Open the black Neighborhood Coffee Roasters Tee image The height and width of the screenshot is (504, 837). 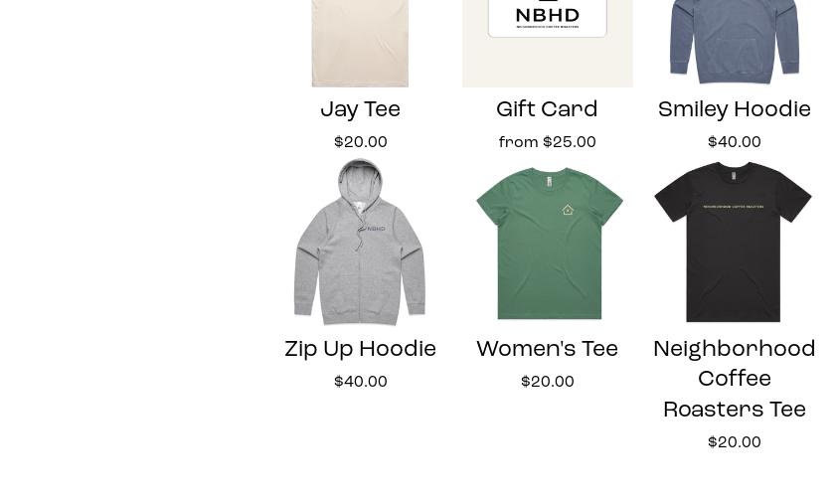click(734, 242)
